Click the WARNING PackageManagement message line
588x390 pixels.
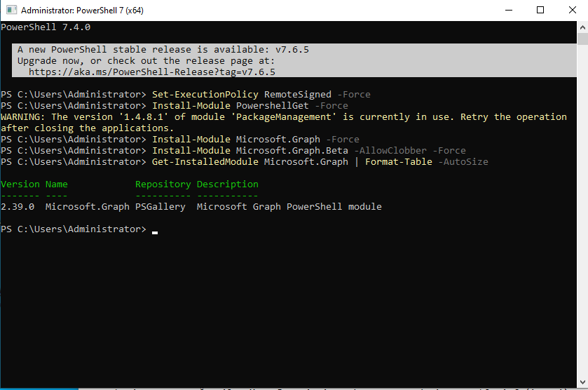(284, 116)
